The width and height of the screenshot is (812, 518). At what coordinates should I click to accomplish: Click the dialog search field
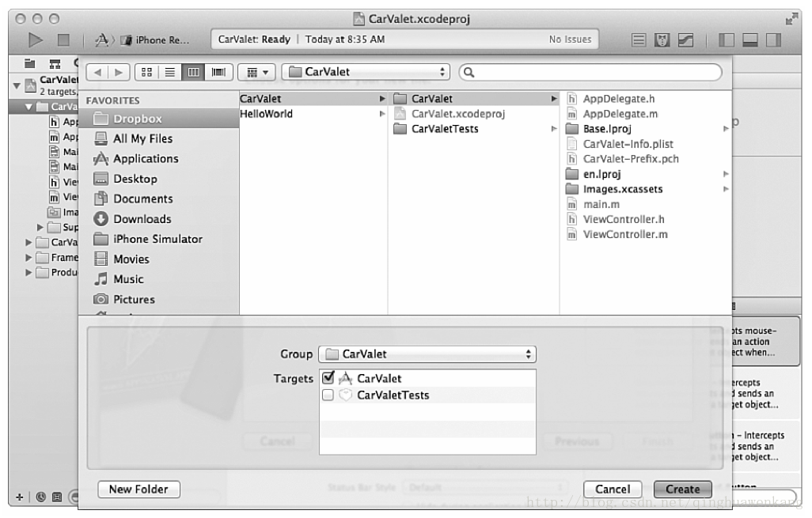(x=590, y=72)
